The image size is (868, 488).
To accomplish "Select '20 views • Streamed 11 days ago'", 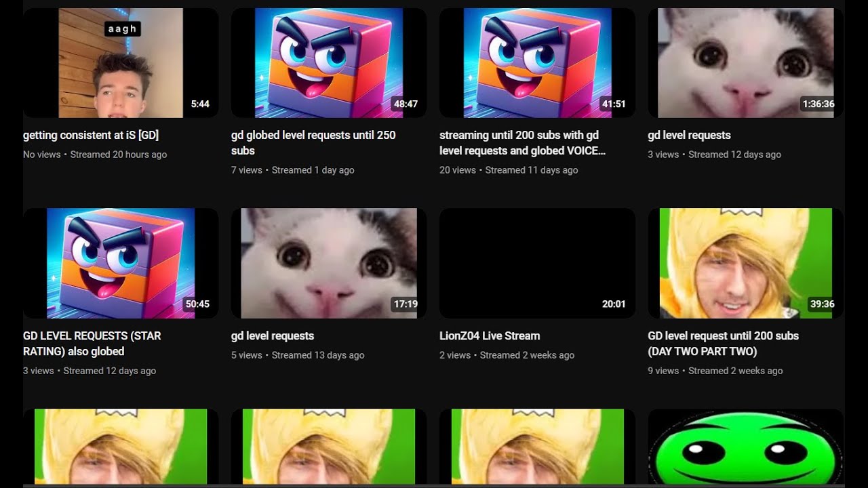I will click(x=509, y=170).
